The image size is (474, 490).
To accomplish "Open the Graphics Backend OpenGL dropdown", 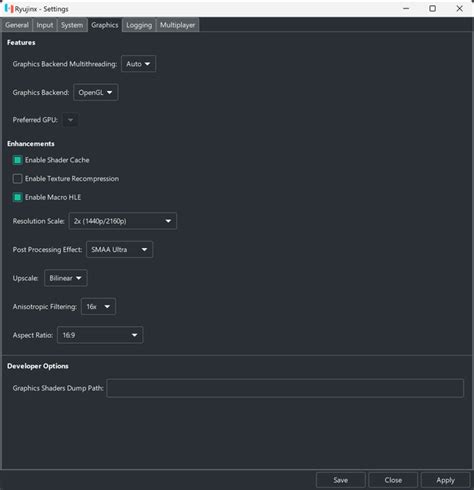I will pyautogui.click(x=96, y=92).
